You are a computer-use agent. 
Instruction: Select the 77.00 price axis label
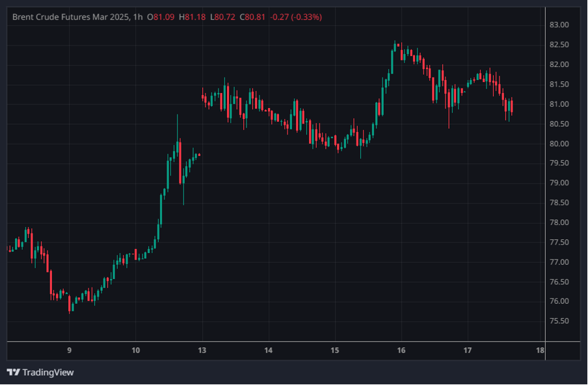559,262
